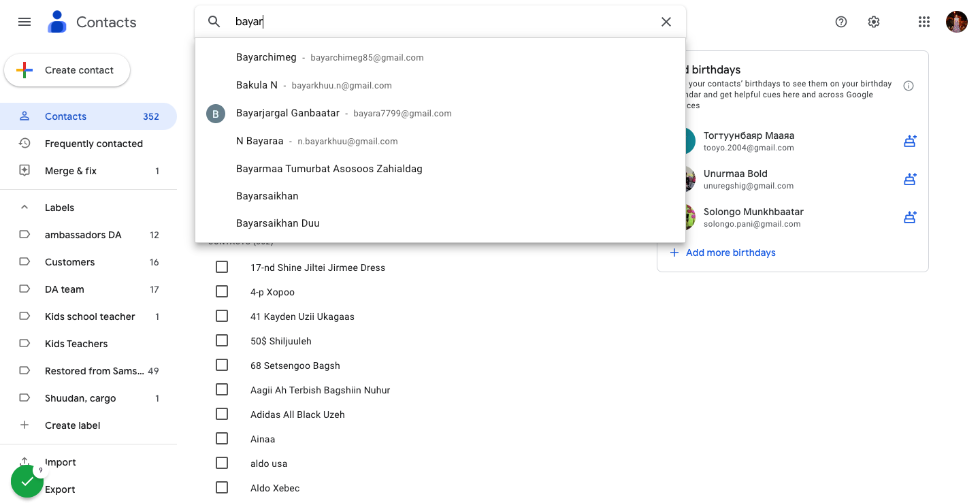The height and width of the screenshot is (503, 980).
Task: Click the Add more birthdays link
Action: pyautogui.click(x=723, y=253)
